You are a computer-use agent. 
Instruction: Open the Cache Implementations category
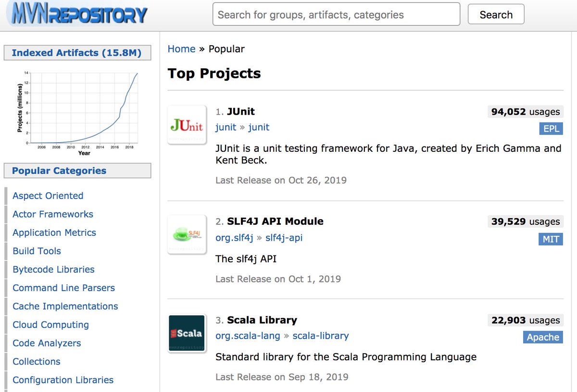point(65,306)
